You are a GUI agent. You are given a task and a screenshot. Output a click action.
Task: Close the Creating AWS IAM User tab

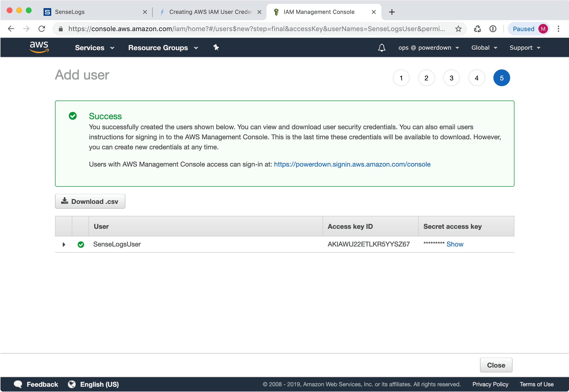pos(259,12)
